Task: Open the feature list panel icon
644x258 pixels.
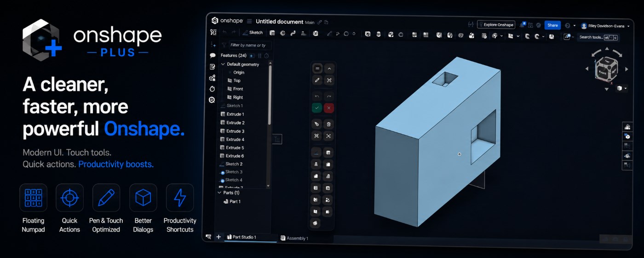Action: tap(213, 32)
